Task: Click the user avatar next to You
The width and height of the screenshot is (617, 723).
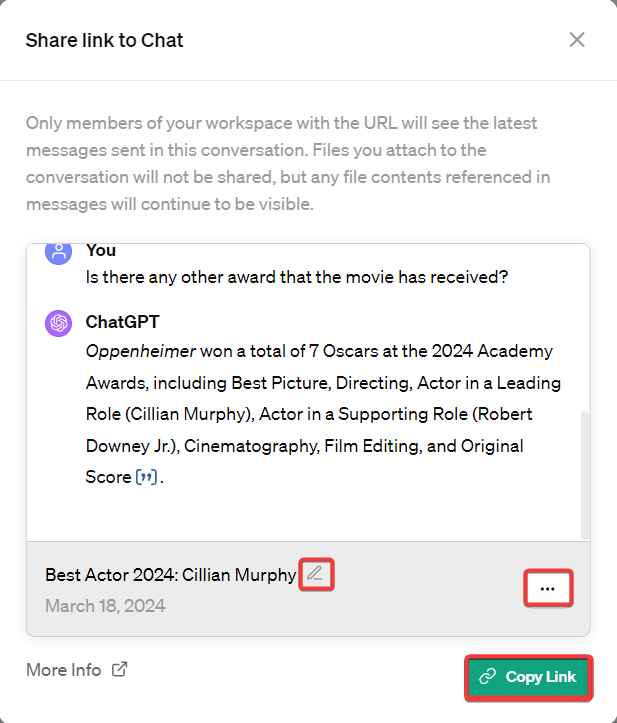Action: click(x=59, y=251)
